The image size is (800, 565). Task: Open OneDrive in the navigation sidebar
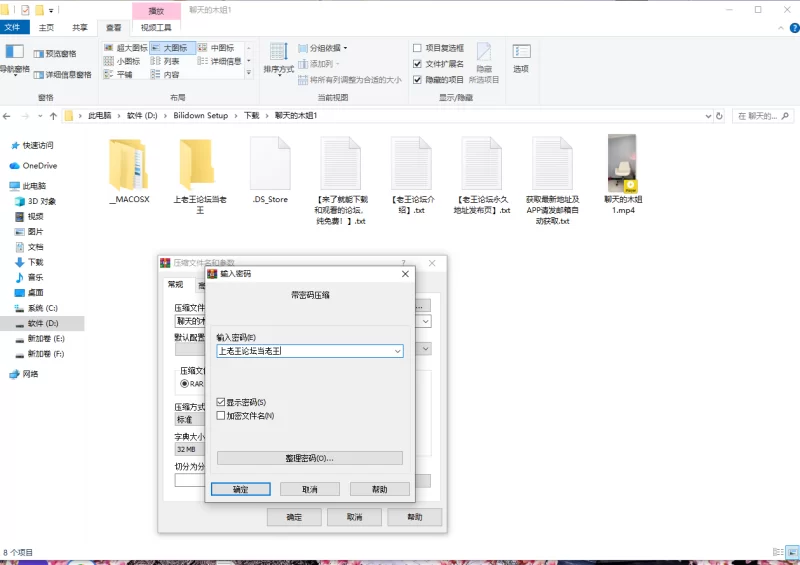click(x=39, y=165)
